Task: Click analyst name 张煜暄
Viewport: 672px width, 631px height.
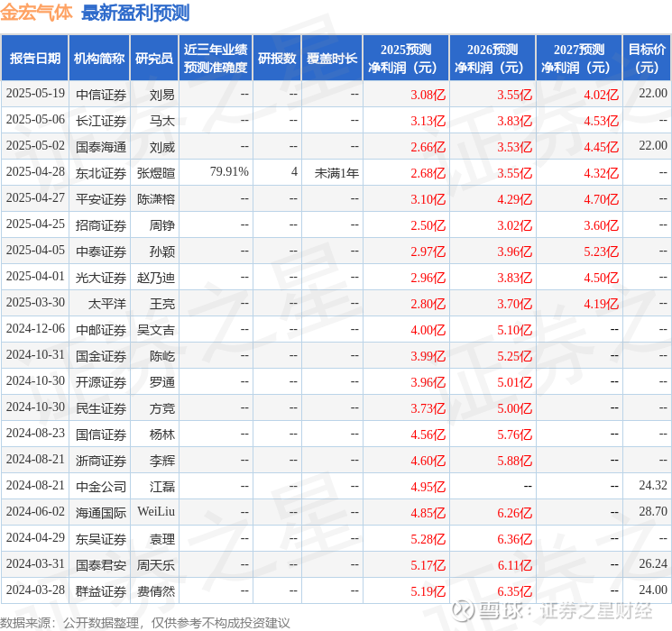Action: click(156, 173)
